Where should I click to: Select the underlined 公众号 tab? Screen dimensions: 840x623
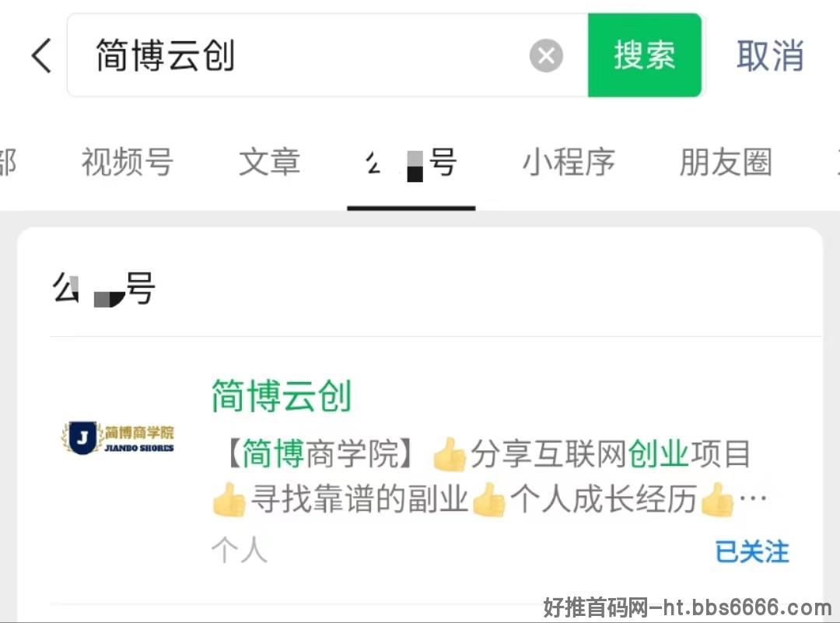pyautogui.click(x=411, y=163)
